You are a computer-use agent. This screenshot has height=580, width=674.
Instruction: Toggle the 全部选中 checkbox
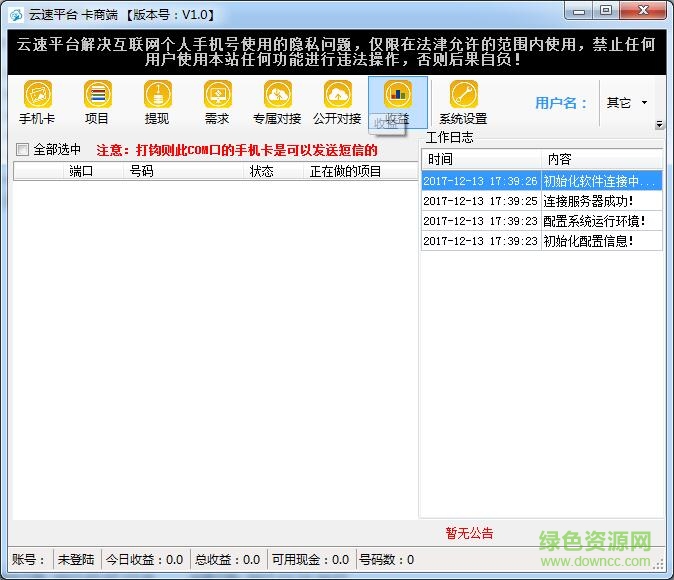click(x=22, y=150)
